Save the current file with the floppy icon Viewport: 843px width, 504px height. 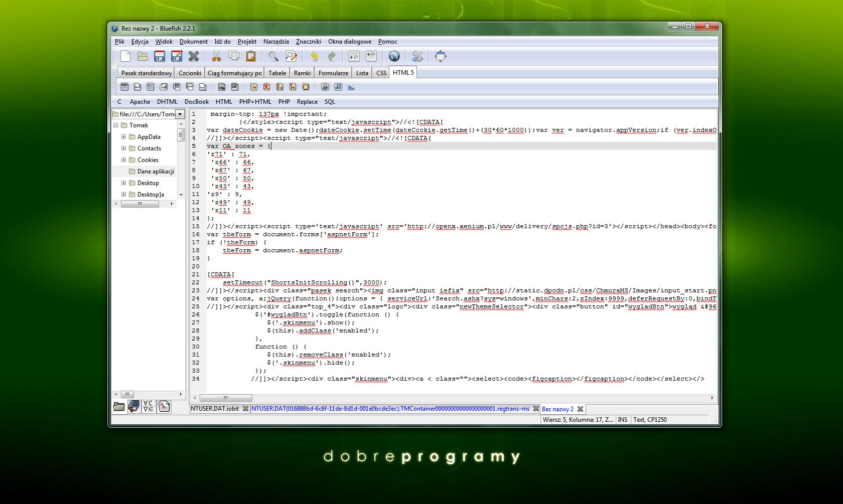(x=160, y=56)
